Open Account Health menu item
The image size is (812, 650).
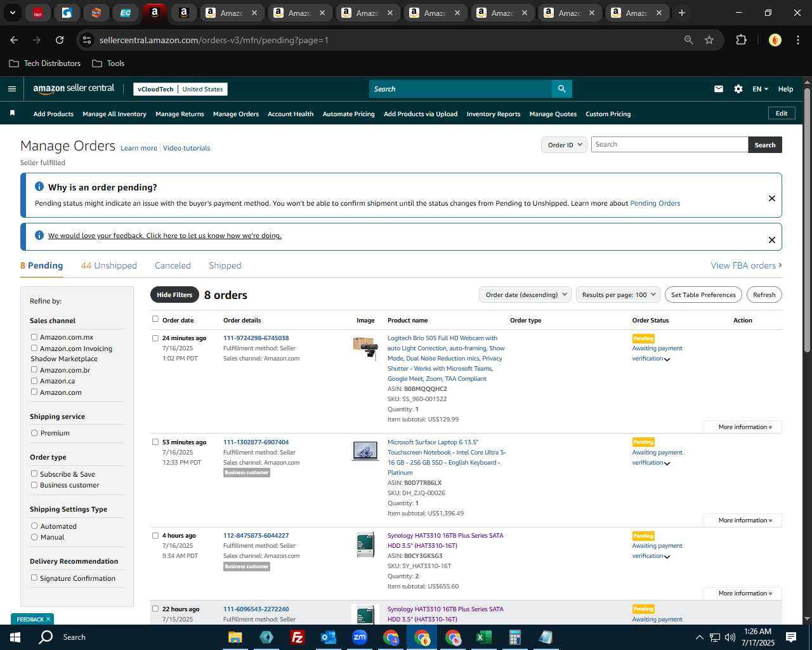tap(291, 114)
